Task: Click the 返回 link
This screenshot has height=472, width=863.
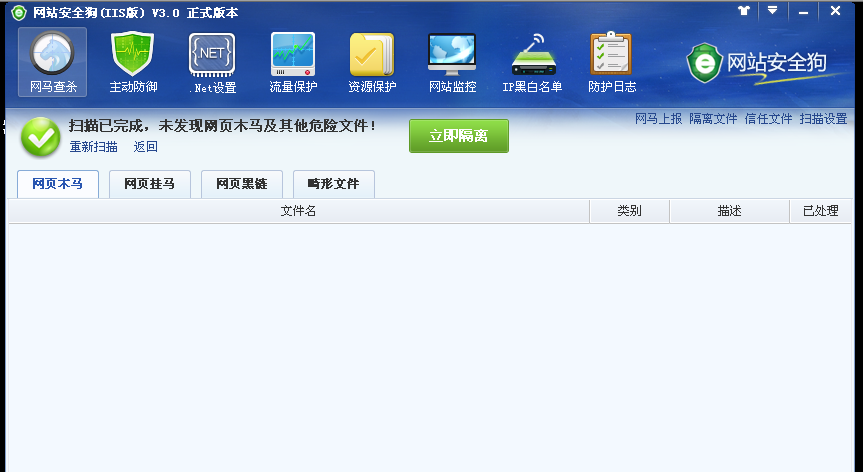Action: 146,147
